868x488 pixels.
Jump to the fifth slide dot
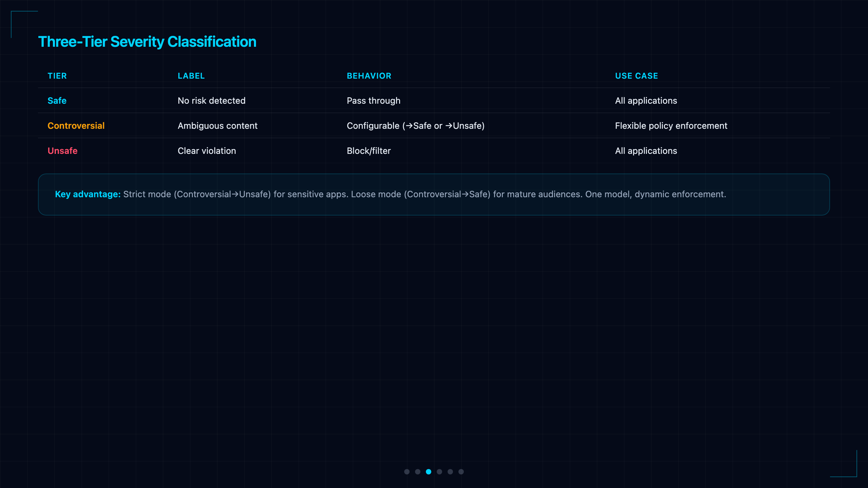click(450, 472)
